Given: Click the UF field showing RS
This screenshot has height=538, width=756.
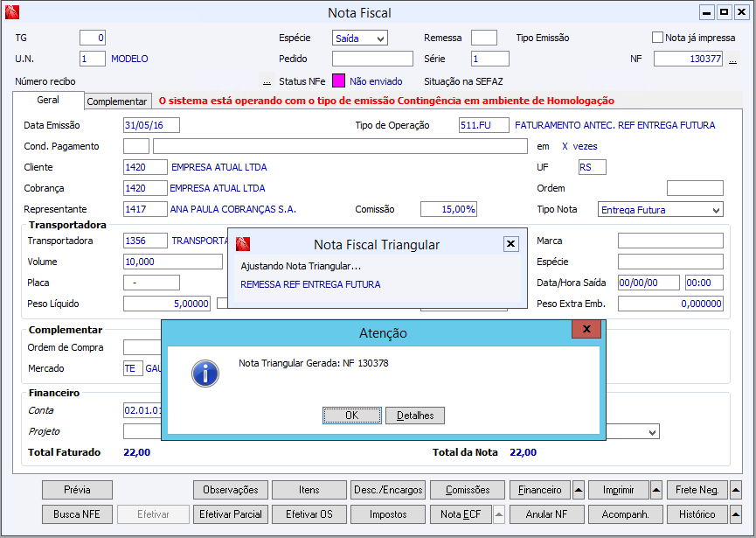Looking at the screenshot, I should [x=593, y=167].
